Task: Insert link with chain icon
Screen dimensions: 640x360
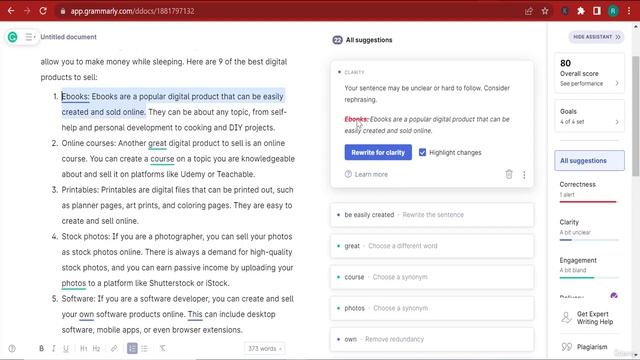Action: pyautogui.click(x=114, y=349)
